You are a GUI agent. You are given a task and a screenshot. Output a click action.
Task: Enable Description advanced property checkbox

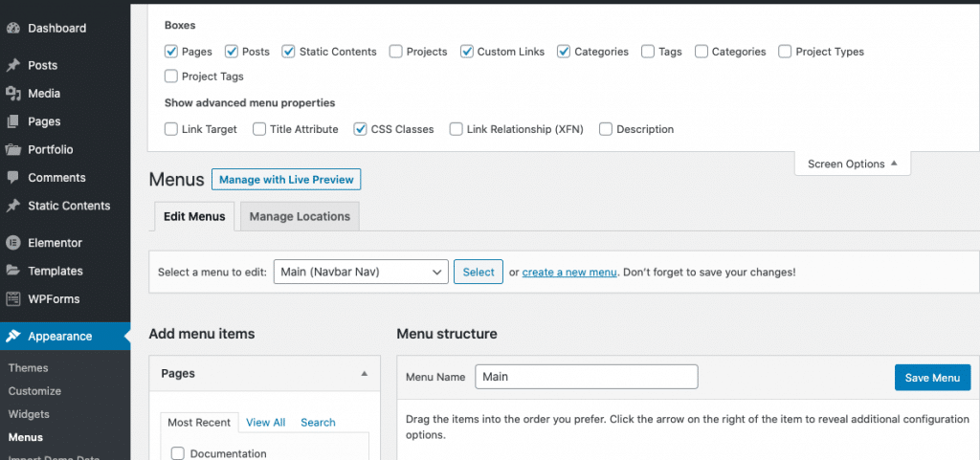point(606,129)
